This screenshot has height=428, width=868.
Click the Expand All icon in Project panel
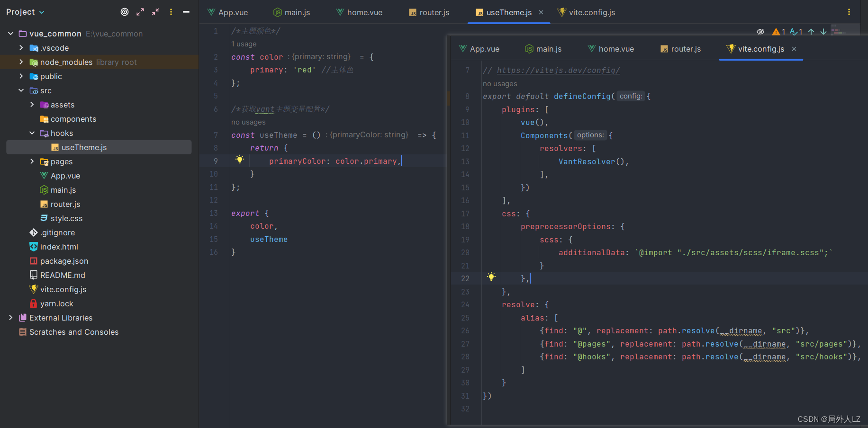[x=140, y=12]
